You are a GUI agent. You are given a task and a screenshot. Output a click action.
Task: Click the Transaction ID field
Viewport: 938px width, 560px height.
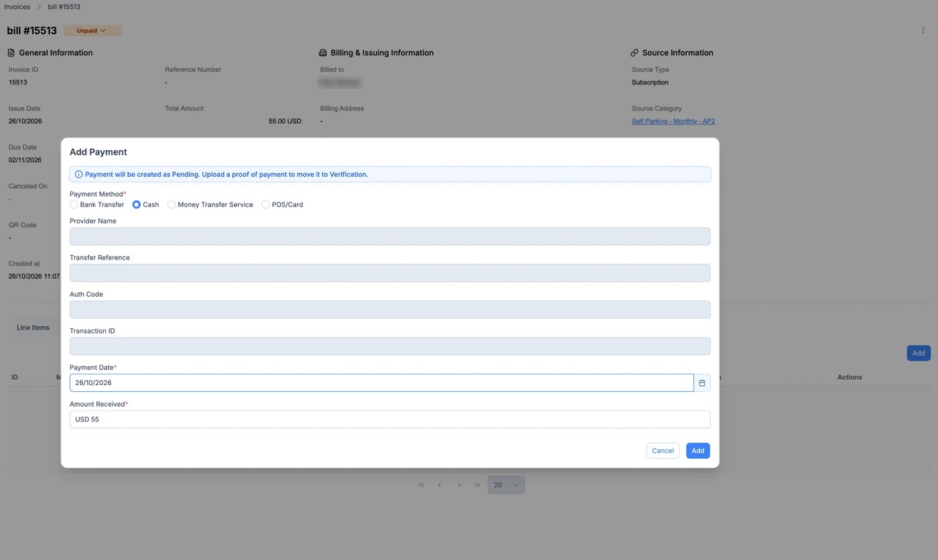(x=390, y=346)
